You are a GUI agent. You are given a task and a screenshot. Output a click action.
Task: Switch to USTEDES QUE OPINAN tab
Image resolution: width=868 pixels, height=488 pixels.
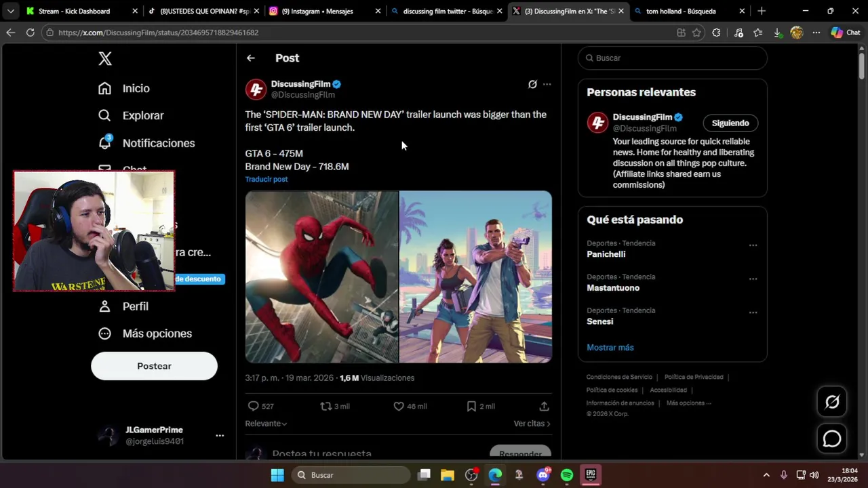pyautogui.click(x=205, y=11)
